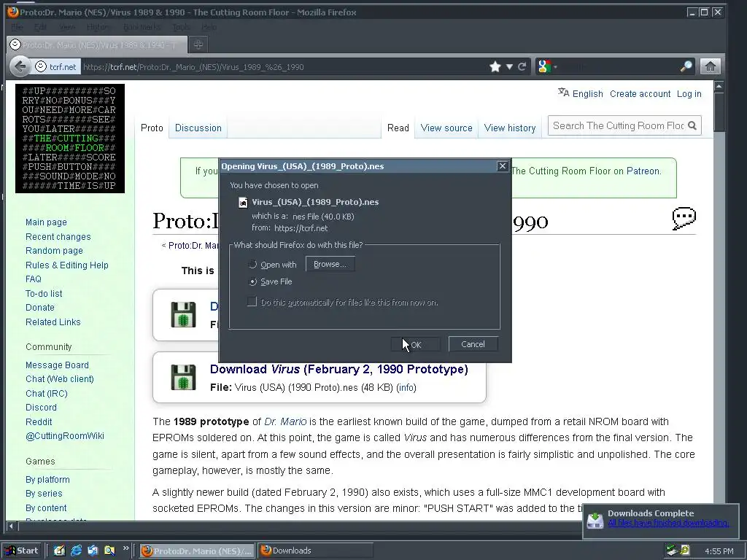747x560 pixels.
Task: Click the Cutting Room Floor site logo
Action: 70,139
